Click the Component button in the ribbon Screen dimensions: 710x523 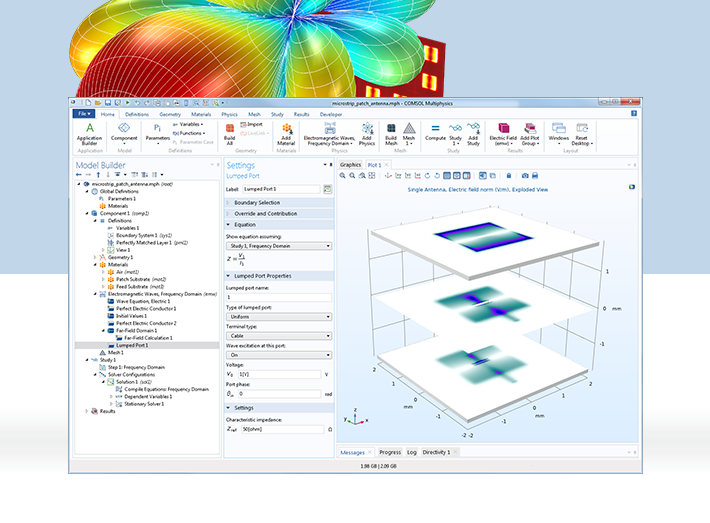124,134
